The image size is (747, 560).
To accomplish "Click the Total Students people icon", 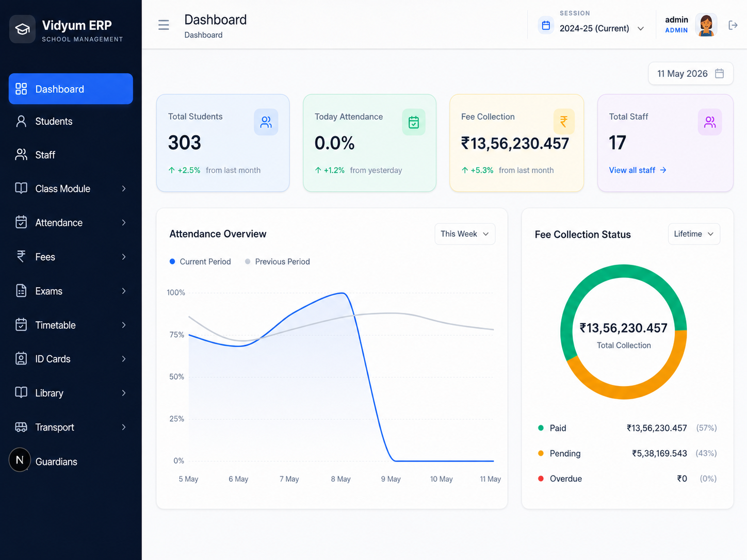I will tap(266, 122).
